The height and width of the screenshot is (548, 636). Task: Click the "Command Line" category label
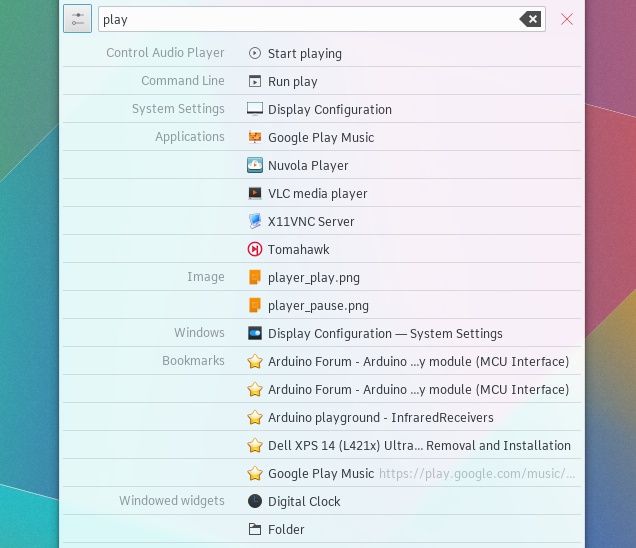tap(183, 81)
